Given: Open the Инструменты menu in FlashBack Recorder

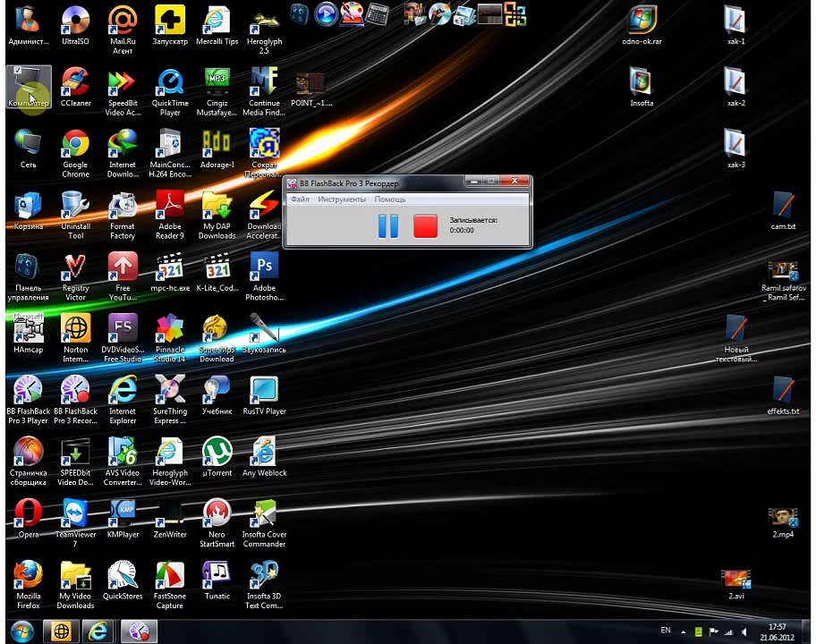Looking at the screenshot, I should pyautogui.click(x=342, y=199).
